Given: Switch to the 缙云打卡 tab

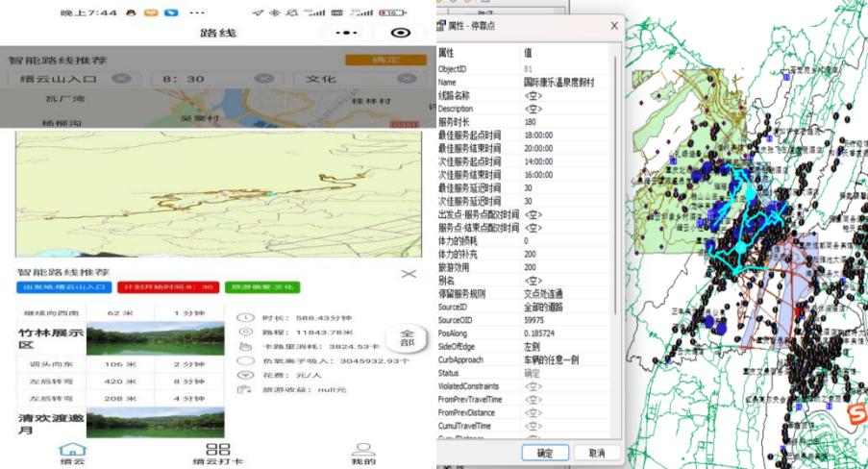Looking at the screenshot, I should (x=217, y=453).
